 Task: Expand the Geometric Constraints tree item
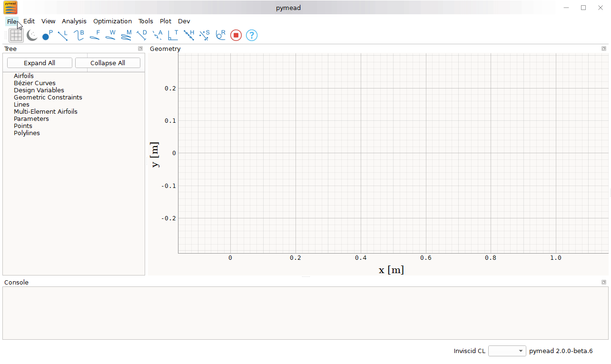[48, 97]
